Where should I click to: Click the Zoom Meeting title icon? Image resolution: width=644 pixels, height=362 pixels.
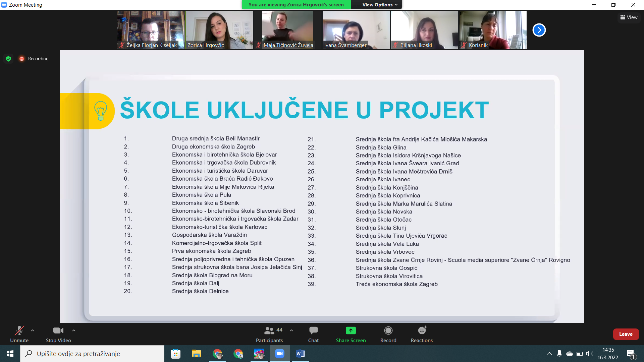(x=4, y=5)
